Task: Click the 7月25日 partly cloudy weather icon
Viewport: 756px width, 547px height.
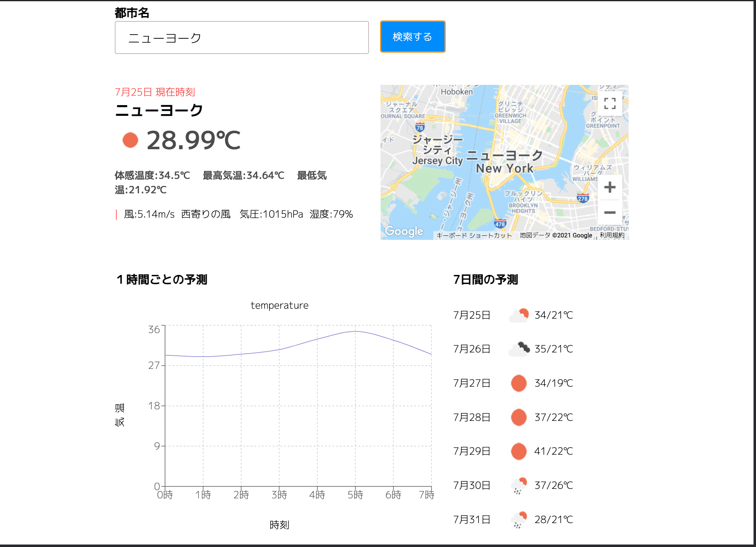Action: (519, 315)
